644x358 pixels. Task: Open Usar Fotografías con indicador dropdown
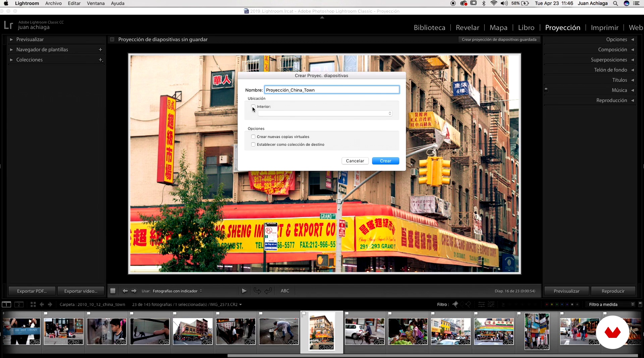point(177,291)
